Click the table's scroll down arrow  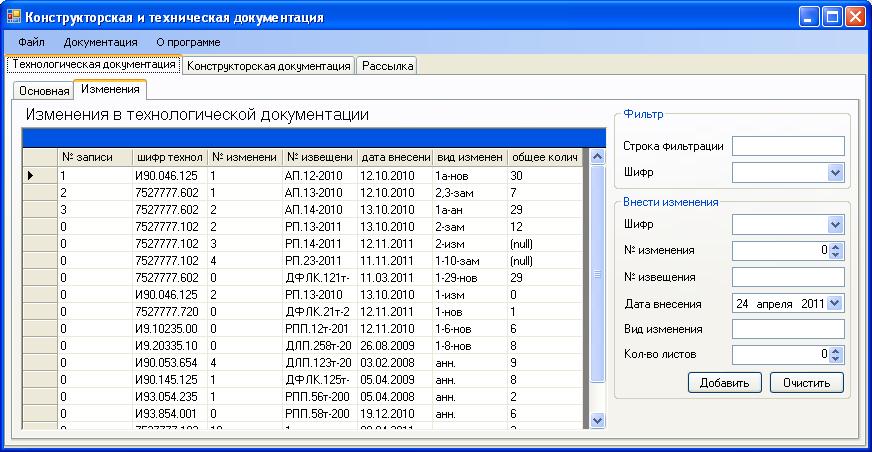tap(597, 420)
